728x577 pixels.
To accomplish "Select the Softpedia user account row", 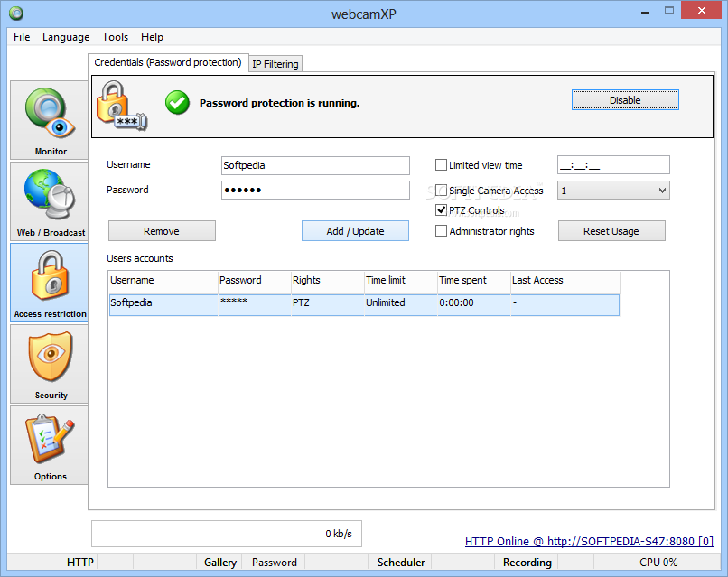I will click(x=364, y=304).
